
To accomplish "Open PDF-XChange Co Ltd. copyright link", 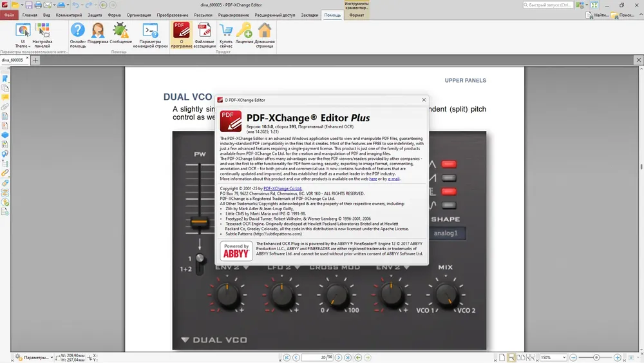I will (x=283, y=188).
